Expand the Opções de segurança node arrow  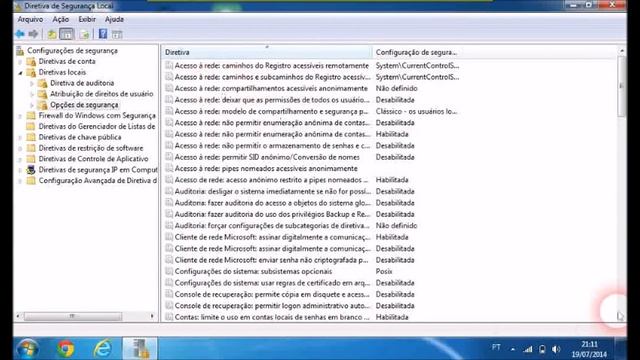(32, 105)
